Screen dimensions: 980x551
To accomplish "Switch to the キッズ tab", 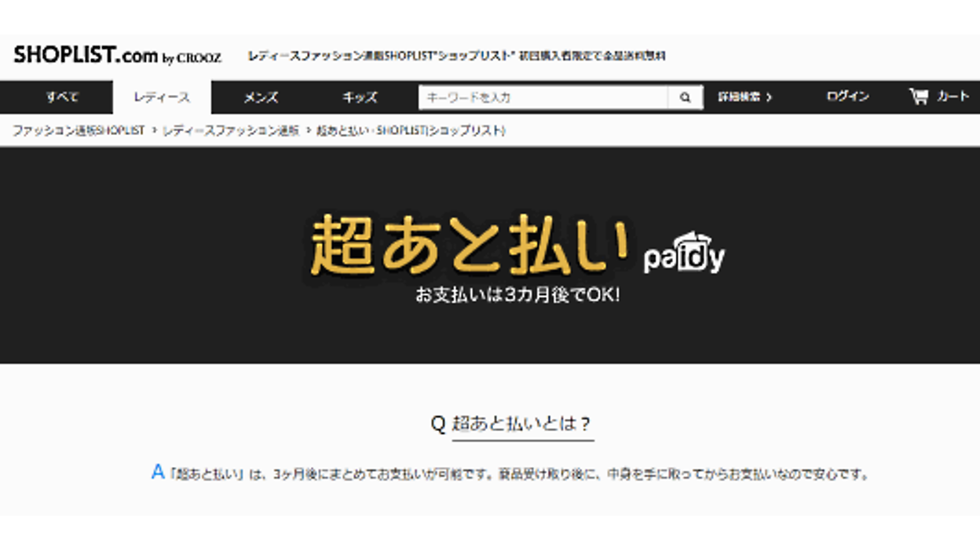I will [x=360, y=97].
